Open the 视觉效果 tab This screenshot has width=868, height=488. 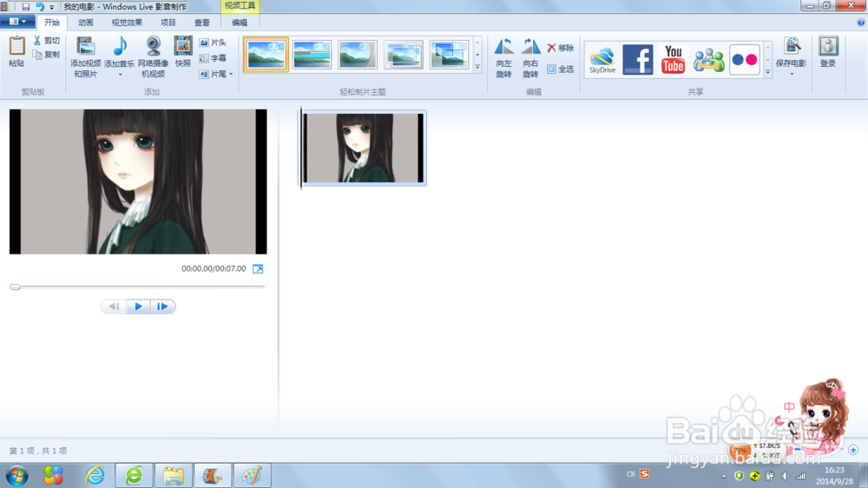click(127, 23)
